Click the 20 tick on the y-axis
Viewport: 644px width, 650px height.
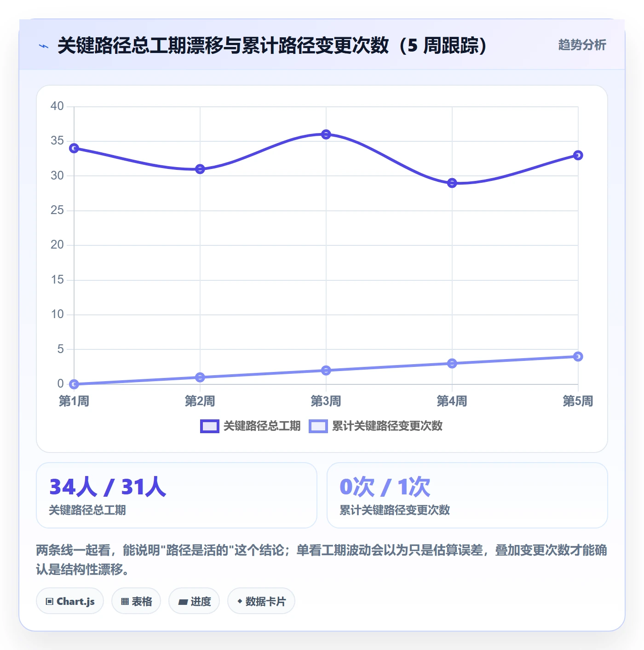coord(57,245)
